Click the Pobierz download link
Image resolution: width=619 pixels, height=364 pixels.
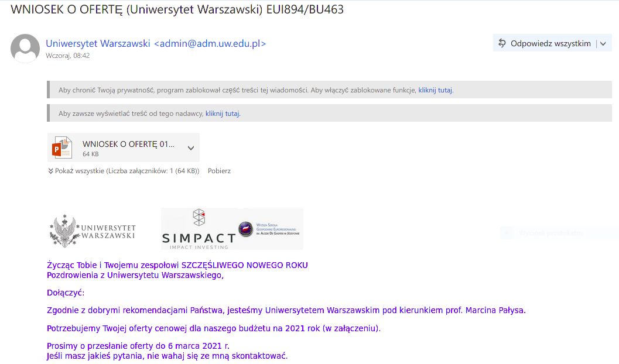[x=218, y=170]
